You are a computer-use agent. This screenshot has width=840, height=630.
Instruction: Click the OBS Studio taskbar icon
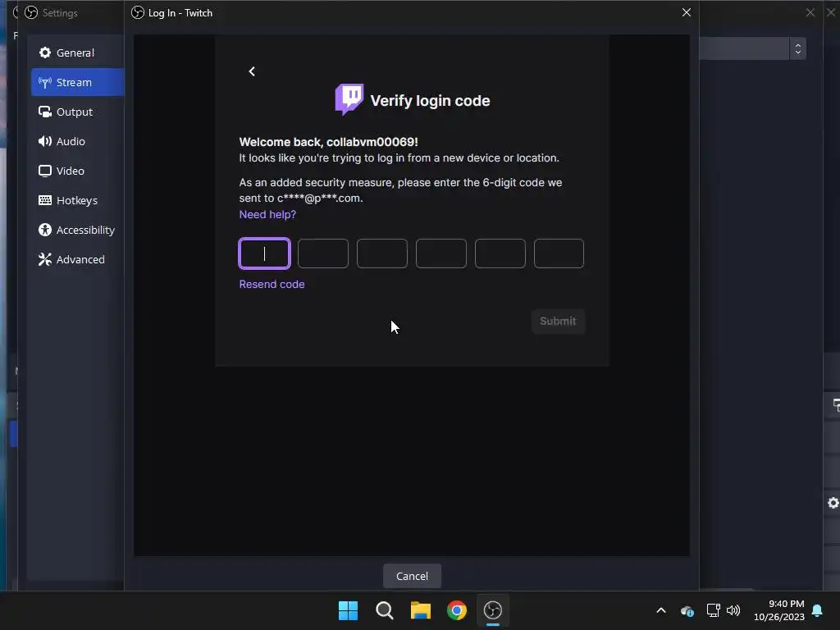493,610
